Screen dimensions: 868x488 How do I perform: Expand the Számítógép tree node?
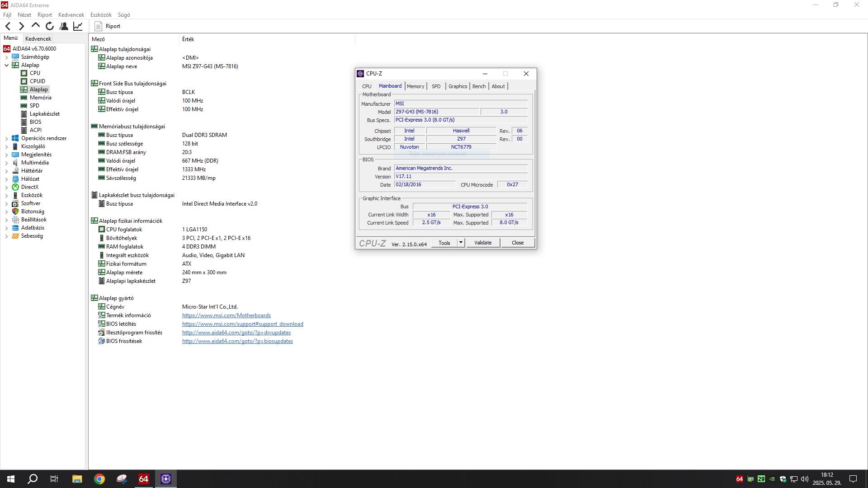tap(7, 57)
